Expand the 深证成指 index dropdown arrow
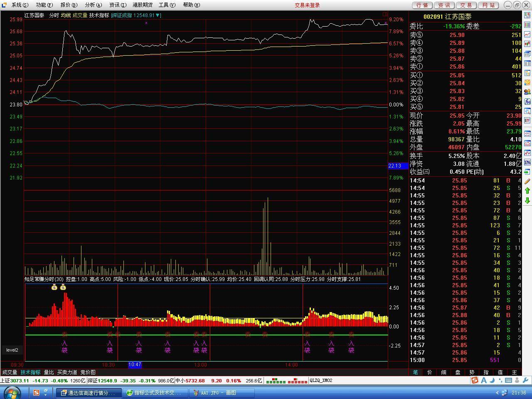The width and height of the screenshot is (532, 399). pyautogui.click(x=158, y=15)
